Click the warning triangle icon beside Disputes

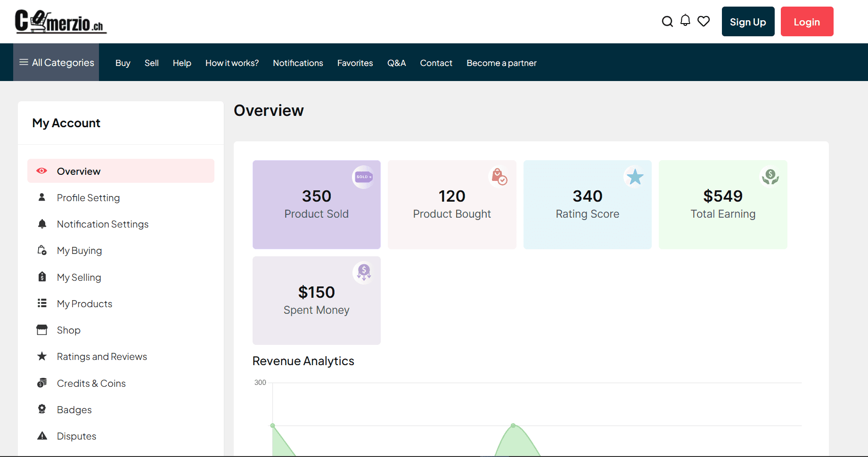pos(42,436)
